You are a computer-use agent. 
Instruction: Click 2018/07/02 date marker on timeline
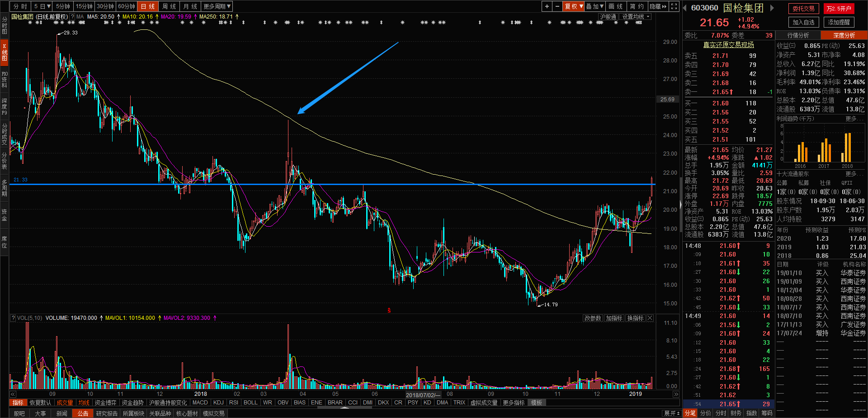point(422,394)
